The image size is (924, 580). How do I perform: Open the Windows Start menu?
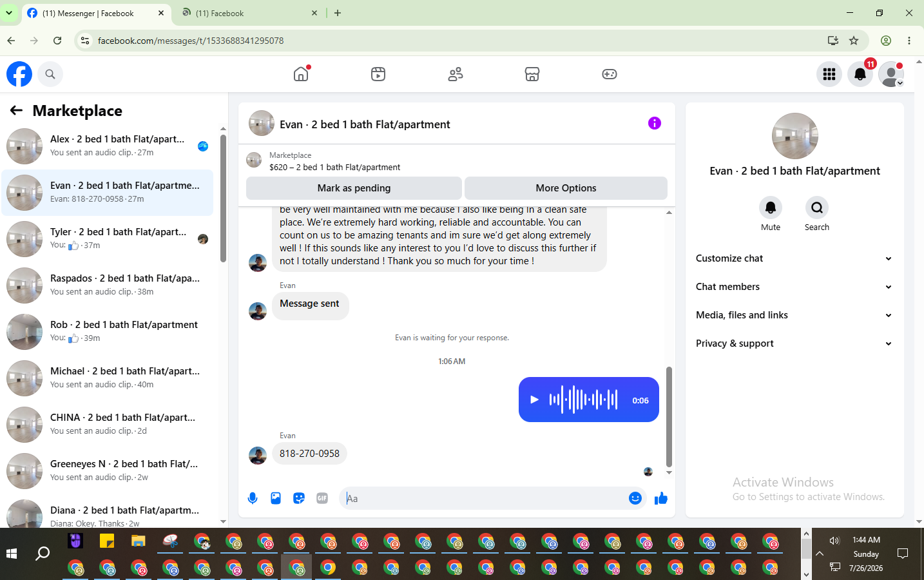[12, 554]
